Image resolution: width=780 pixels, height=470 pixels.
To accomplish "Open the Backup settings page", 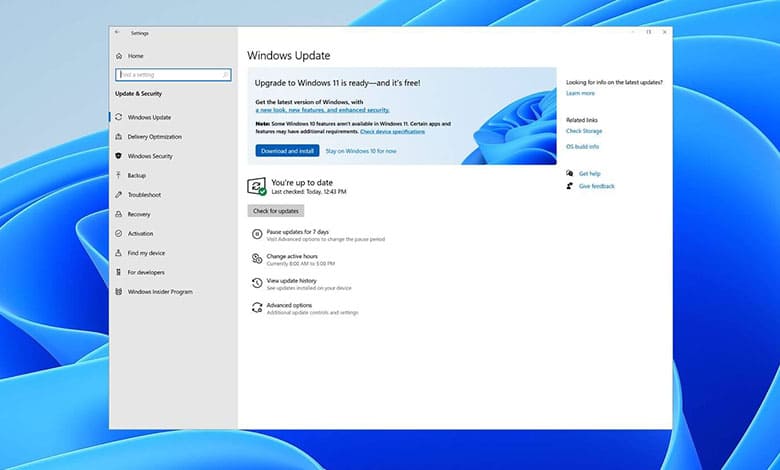I will tap(173, 175).
